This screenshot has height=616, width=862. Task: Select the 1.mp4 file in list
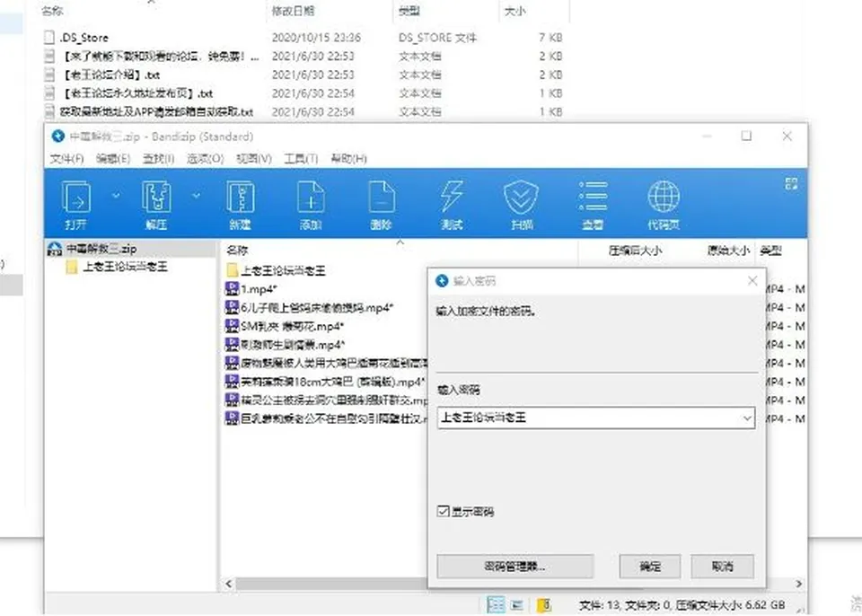pos(259,289)
